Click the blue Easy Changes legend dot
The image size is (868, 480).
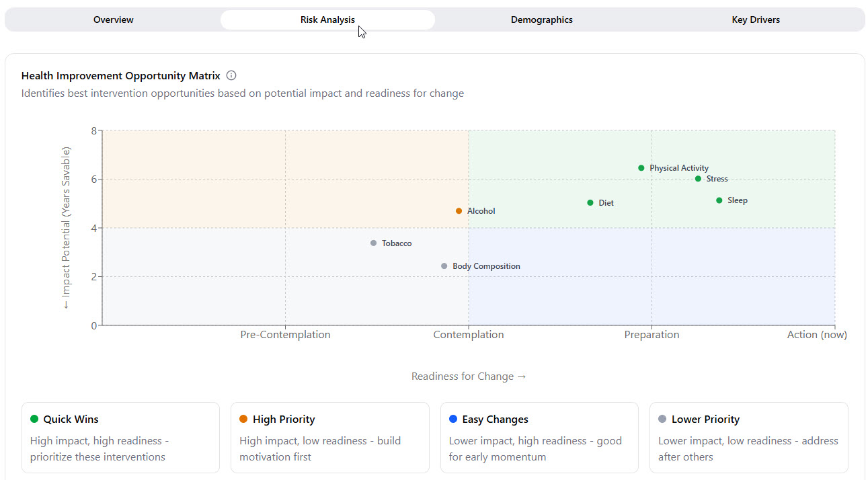click(453, 419)
